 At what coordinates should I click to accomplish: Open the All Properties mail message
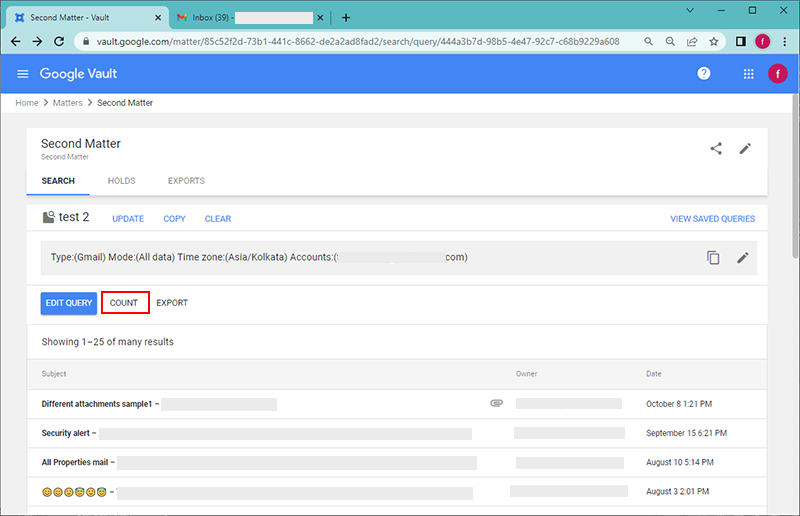[397, 462]
